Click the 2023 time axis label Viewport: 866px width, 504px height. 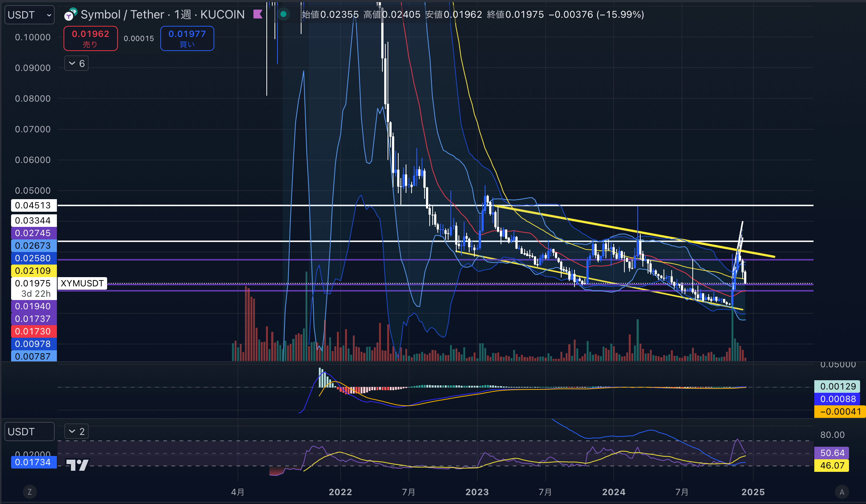pos(477,492)
